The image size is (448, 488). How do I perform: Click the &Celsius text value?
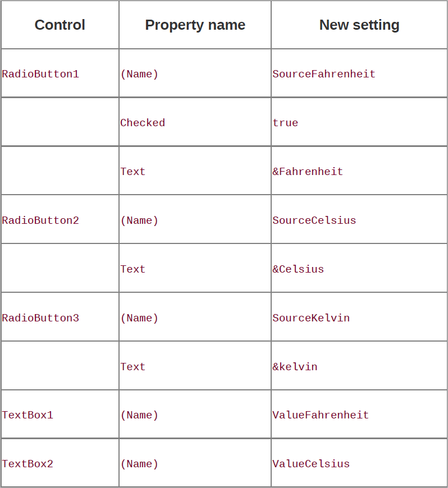click(x=298, y=269)
